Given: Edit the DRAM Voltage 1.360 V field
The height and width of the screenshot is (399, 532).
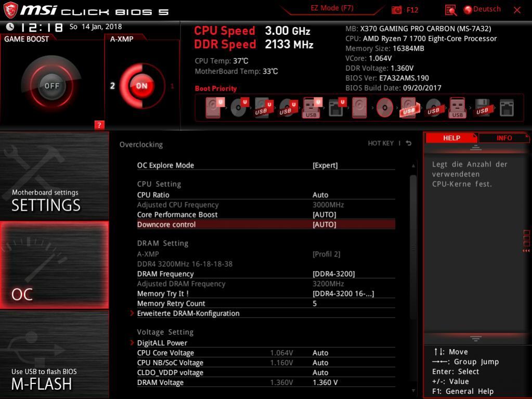Looking at the screenshot, I should [266, 382].
